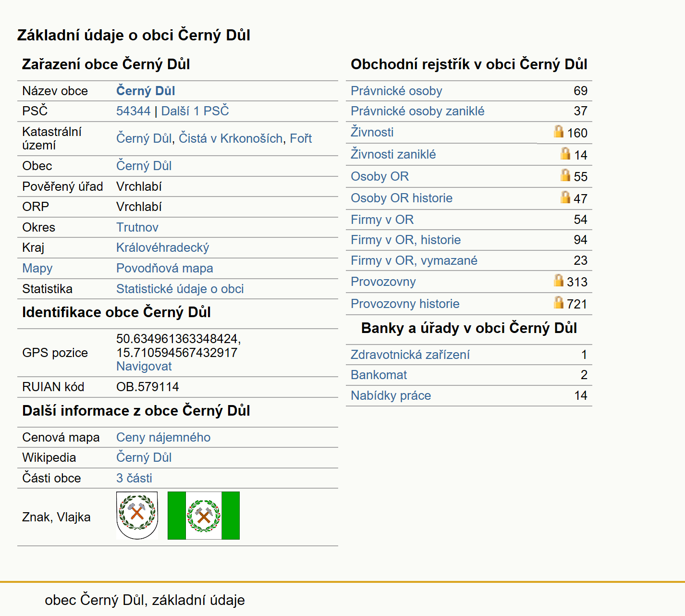Image resolution: width=685 pixels, height=616 pixels.
Task: Open the Trutnov district link
Action: [x=137, y=227]
